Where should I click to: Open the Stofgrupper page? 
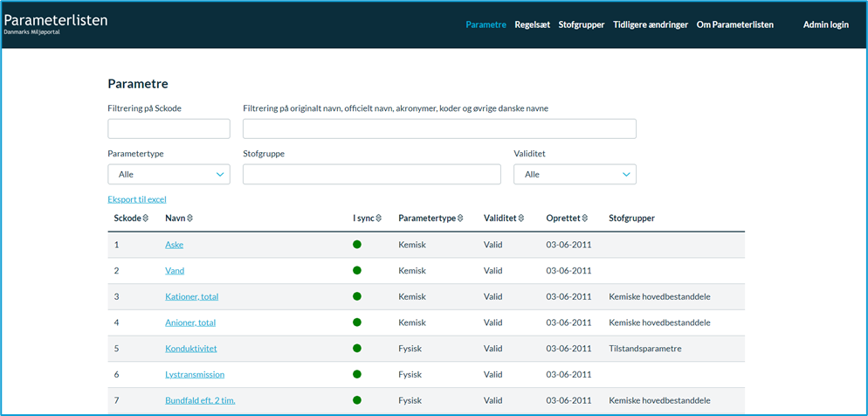click(x=582, y=25)
